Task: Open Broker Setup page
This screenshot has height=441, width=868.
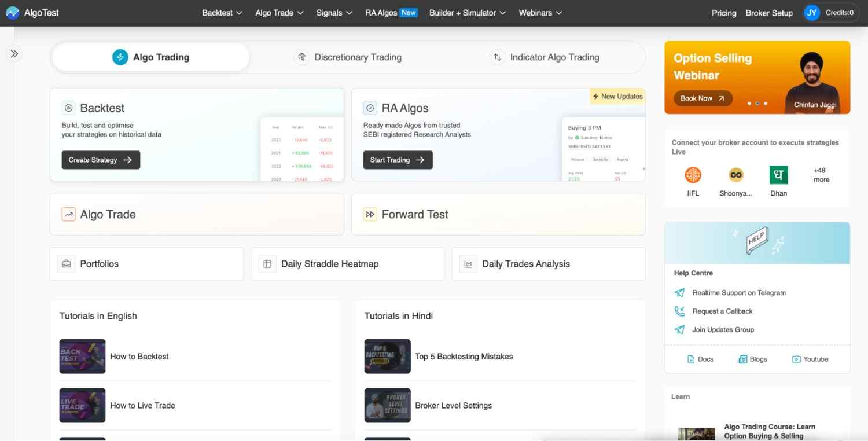Action: [x=769, y=13]
